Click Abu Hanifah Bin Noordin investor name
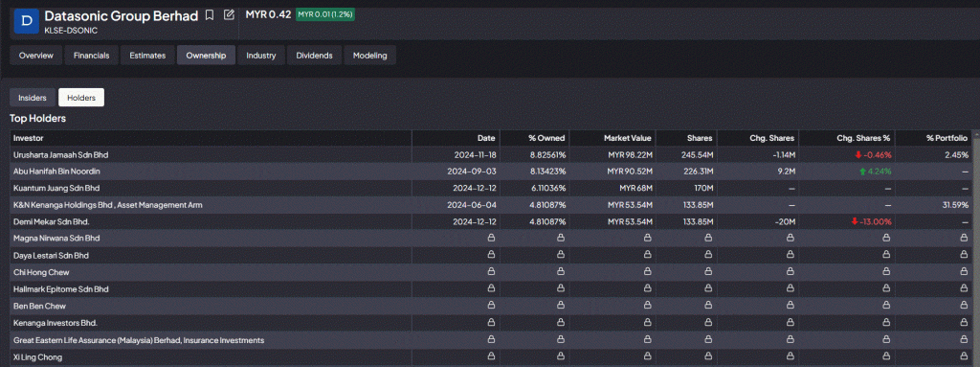The height and width of the screenshot is (367, 980). click(x=56, y=171)
